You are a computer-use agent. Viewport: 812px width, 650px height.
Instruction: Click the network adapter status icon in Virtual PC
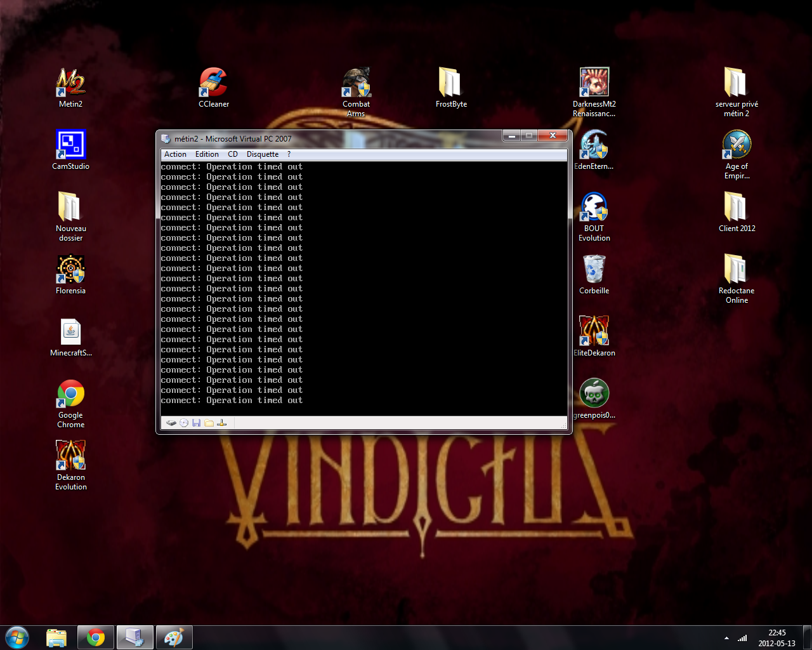pyautogui.click(x=221, y=423)
